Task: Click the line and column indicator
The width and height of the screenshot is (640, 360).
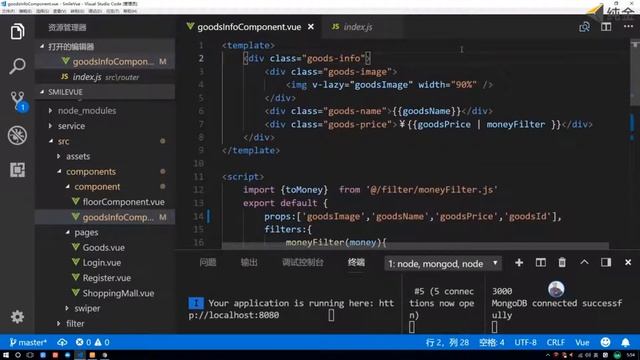Action: point(447,342)
